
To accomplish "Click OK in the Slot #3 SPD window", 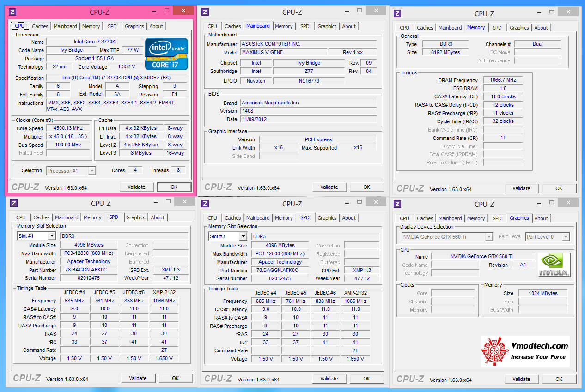I will click(366, 379).
